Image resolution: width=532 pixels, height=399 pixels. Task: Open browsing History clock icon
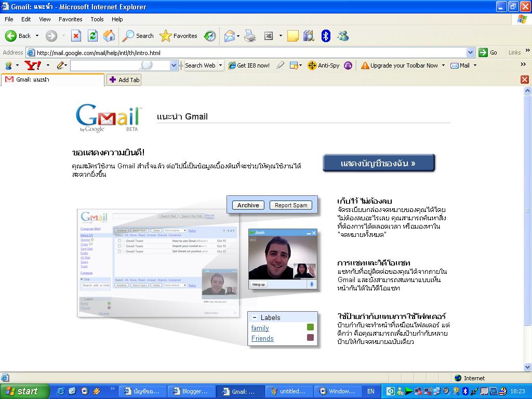tap(210, 36)
